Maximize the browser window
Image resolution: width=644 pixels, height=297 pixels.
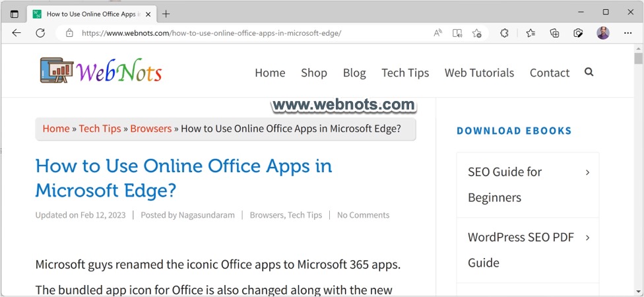606,13
